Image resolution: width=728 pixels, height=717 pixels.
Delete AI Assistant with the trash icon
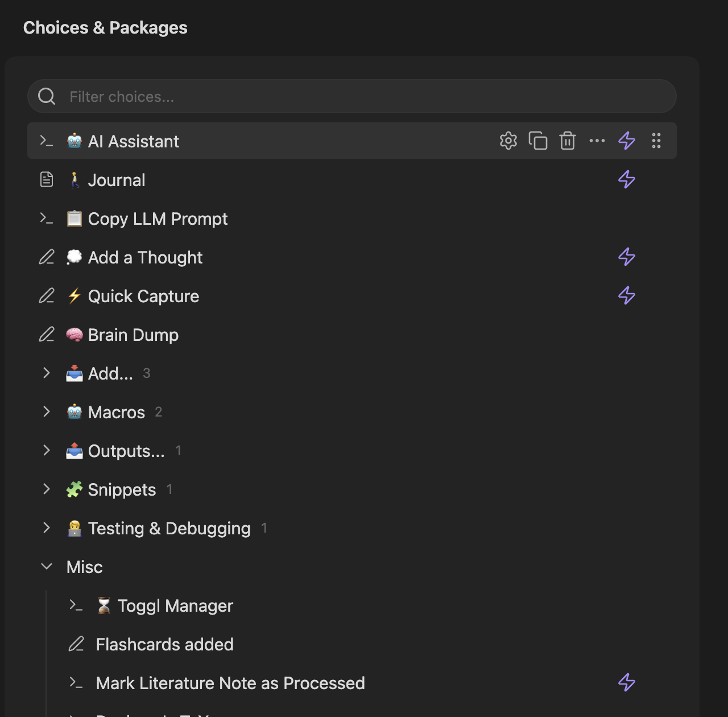pyautogui.click(x=567, y=141)
